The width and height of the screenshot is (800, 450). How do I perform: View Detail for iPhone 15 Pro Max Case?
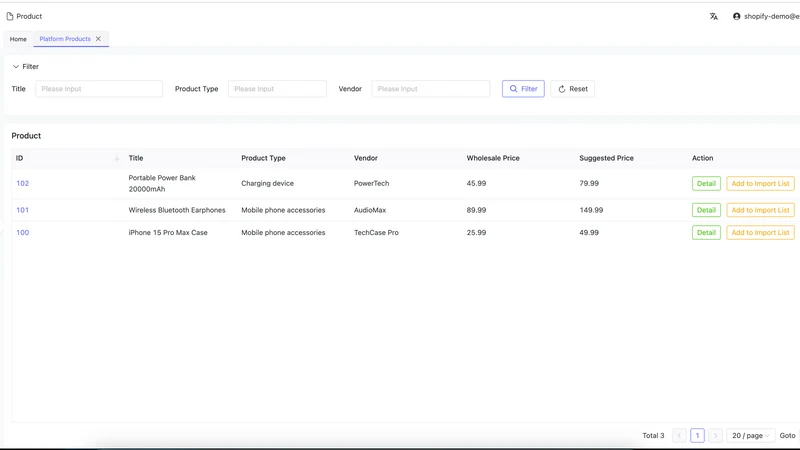coord(706,232)
